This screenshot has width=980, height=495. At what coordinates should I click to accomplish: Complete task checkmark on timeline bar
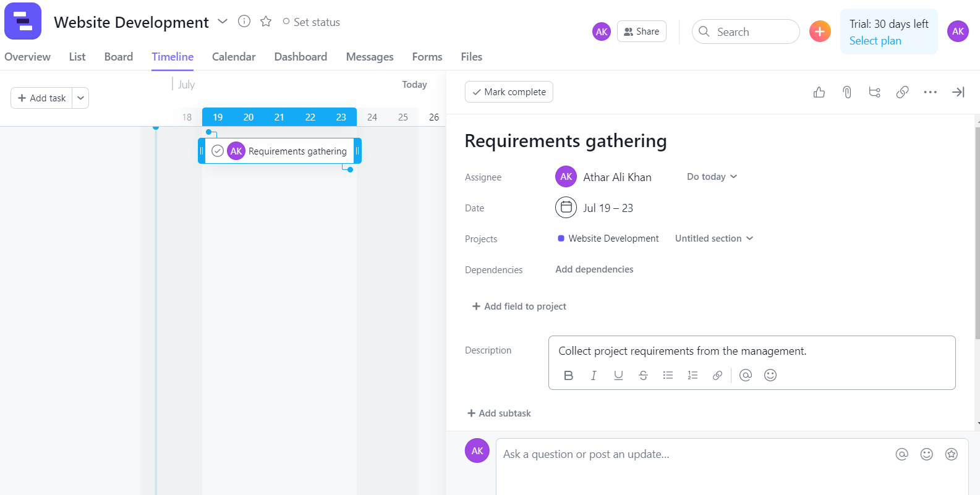(218, 151)
